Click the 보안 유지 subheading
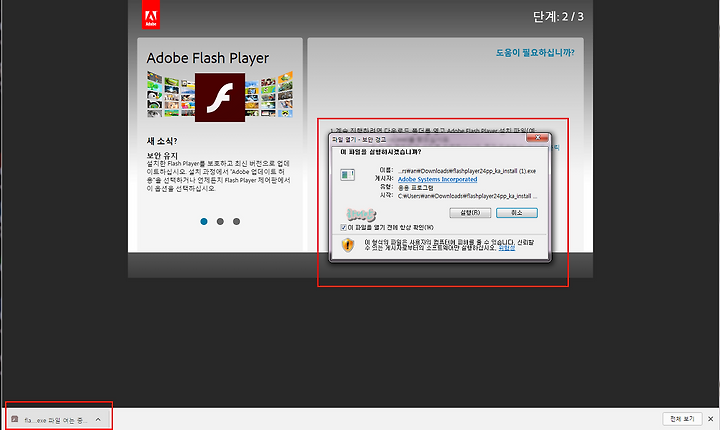 click(162, 155)
